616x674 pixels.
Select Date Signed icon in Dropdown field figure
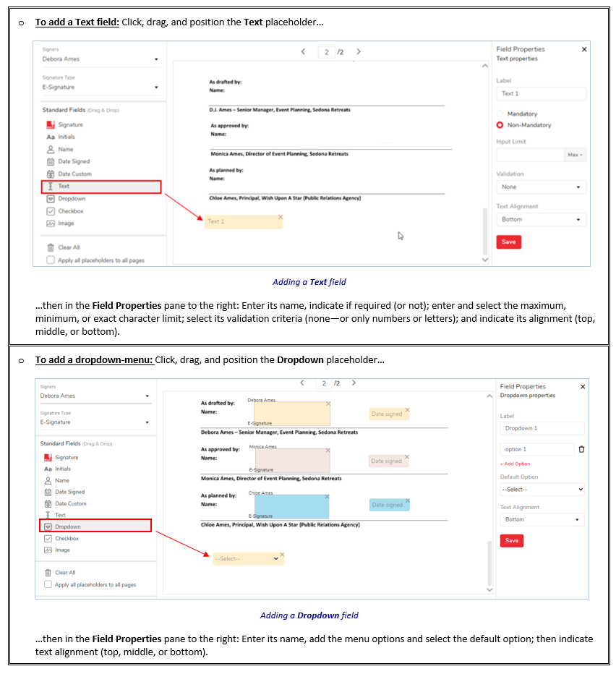click(48, 492)
